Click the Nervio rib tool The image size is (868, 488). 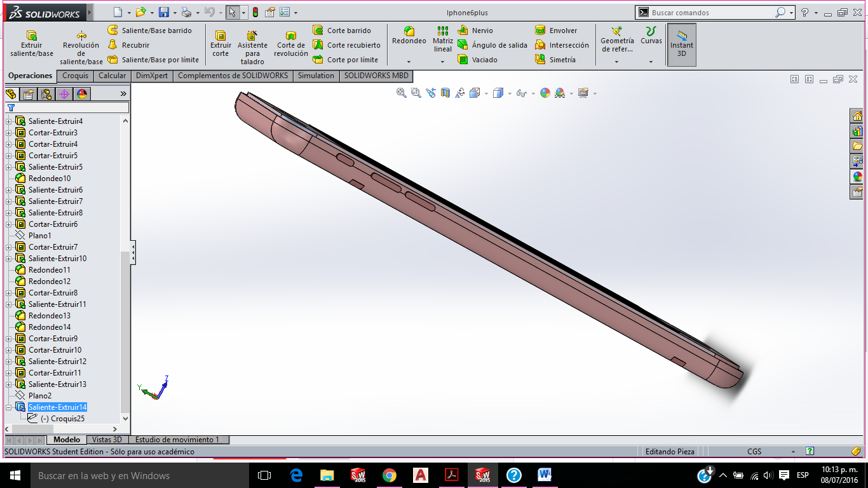click(x=475, y=30)
